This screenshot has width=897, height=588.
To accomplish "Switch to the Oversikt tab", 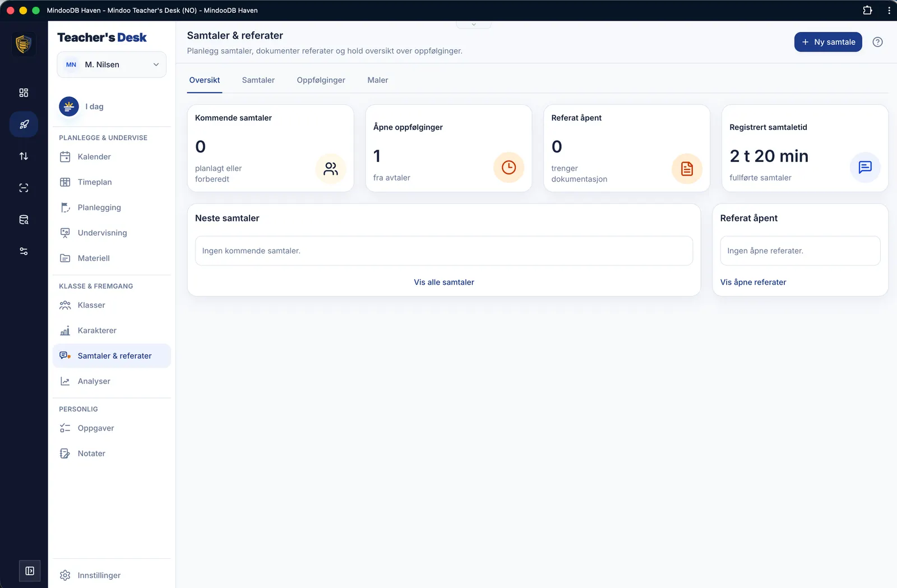I will tap(205, 80).
